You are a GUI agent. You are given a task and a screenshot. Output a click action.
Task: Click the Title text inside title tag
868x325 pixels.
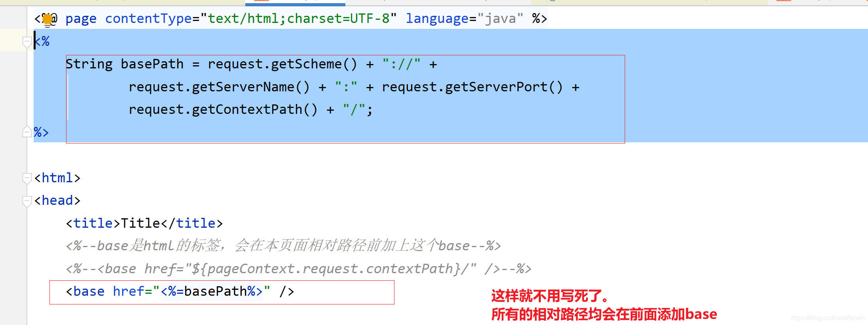click(x=140, y=223)
